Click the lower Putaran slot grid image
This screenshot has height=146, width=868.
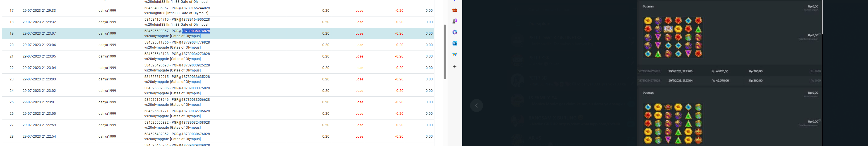(x=673, y=123)
